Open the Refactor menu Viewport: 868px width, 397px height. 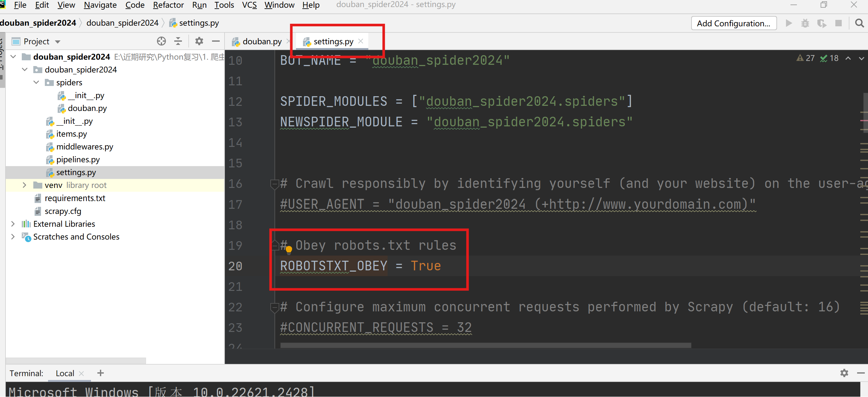[168, 5]
